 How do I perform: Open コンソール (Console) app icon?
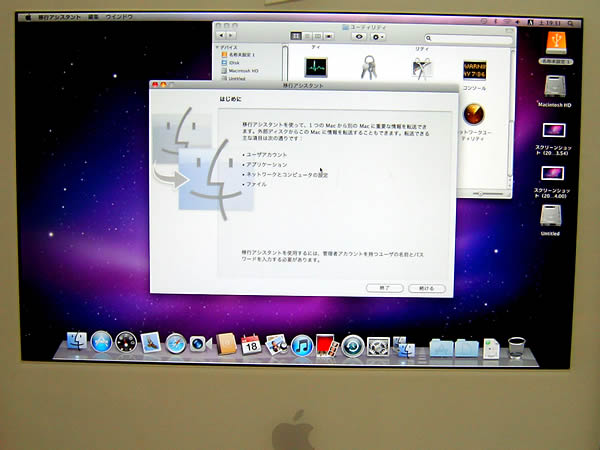coord(474,70)
